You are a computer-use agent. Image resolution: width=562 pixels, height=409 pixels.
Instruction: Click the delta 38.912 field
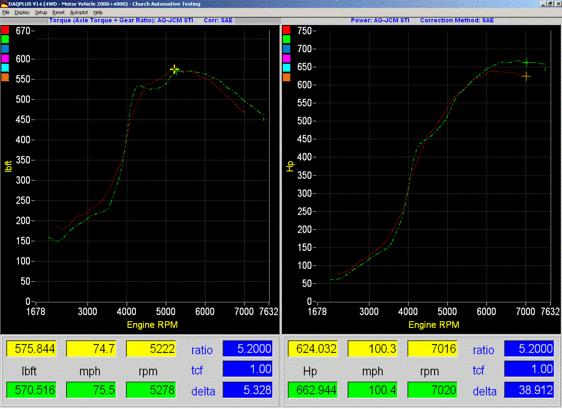[529, 390]
